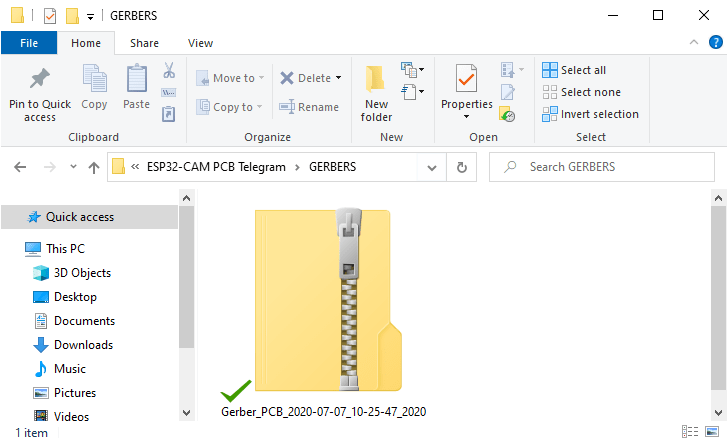Image resolution: width=728 pixels, height=445 pixels.
Task: Click Select all
Action: [574, 70]
